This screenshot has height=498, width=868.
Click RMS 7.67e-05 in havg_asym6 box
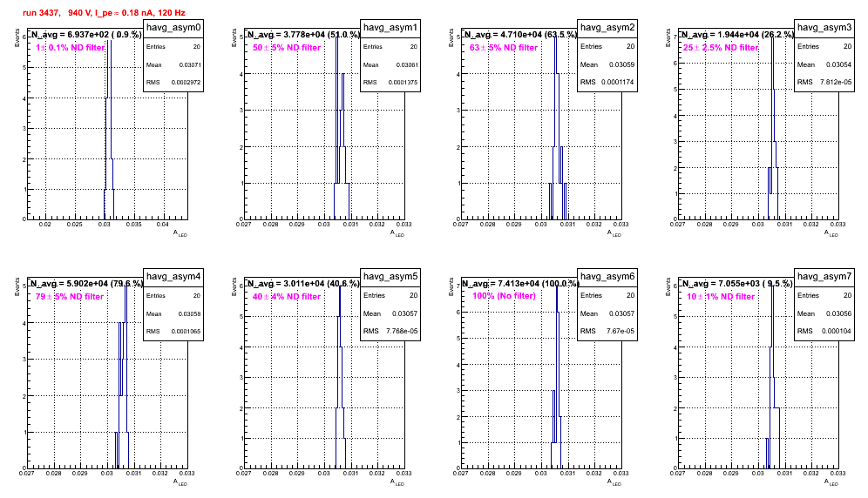(x=607, y=331)
